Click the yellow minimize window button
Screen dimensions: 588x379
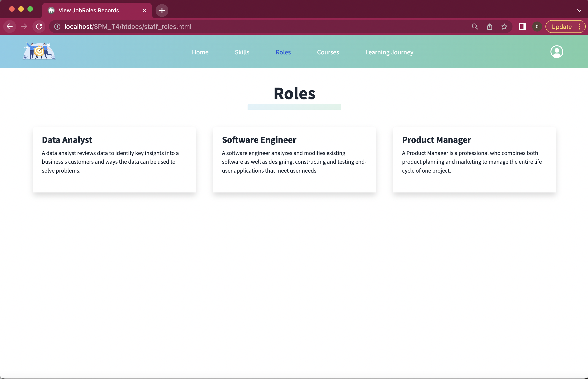click(21, 9)
